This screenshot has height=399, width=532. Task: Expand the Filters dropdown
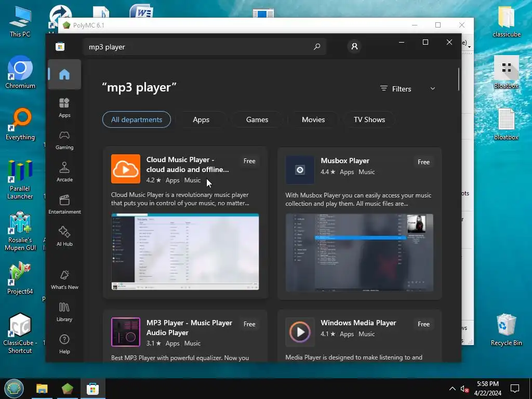pos(407,88)
